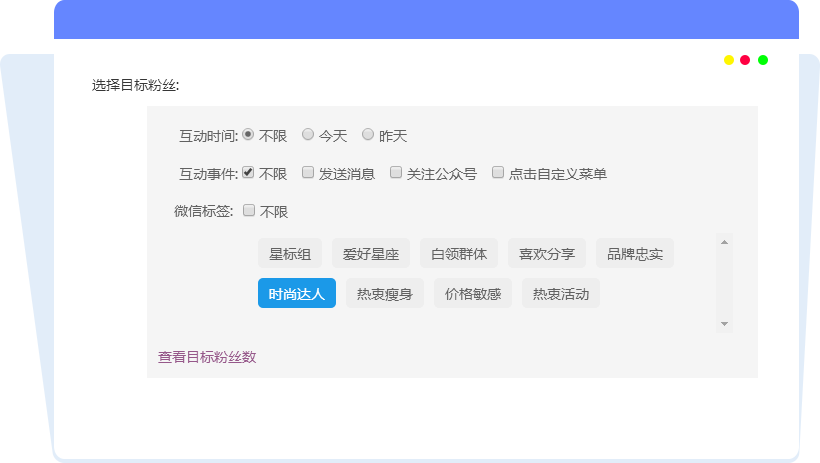Tick 点击自定义菜单 checkbox

click(x=498, y=172)
